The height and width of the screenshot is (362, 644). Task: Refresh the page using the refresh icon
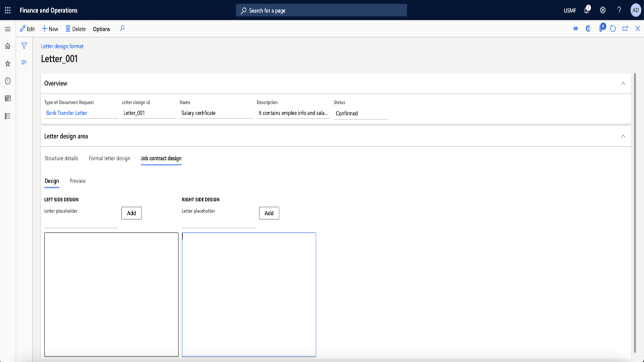click(x=613, y=29)
